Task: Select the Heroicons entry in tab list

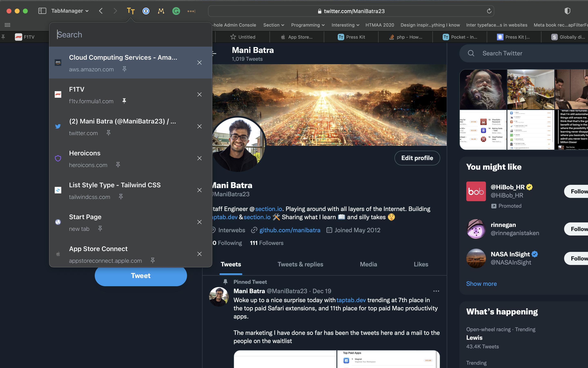Action: (x=131, y=158)
